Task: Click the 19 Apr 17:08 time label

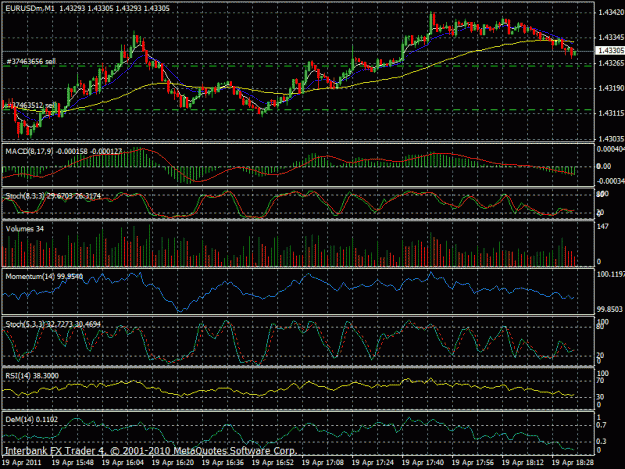Action: coord(323,463)
